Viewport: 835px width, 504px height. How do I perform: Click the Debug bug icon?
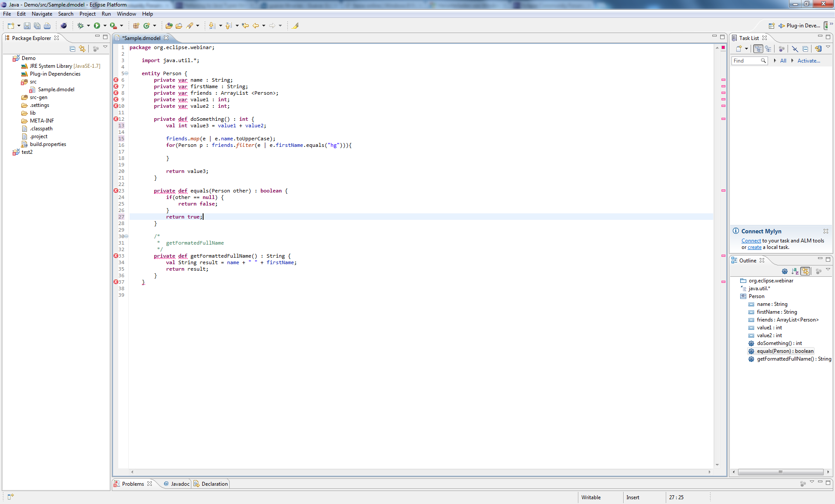(x=80, y=26)
